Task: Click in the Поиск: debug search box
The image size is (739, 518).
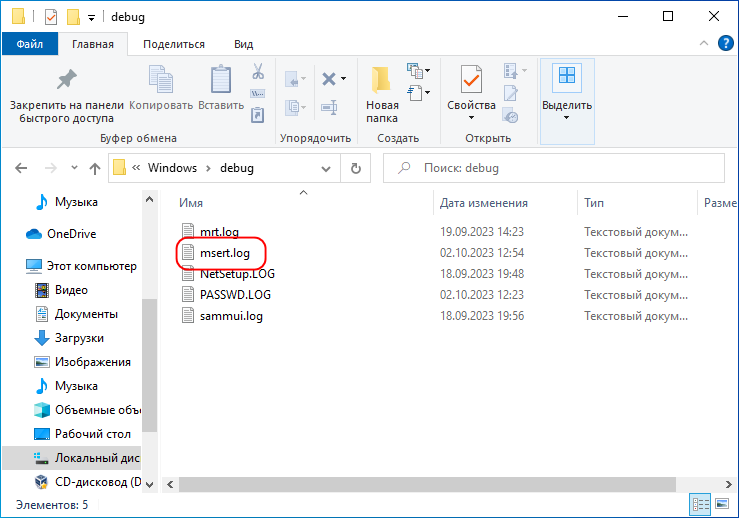Action: (554, 168)
